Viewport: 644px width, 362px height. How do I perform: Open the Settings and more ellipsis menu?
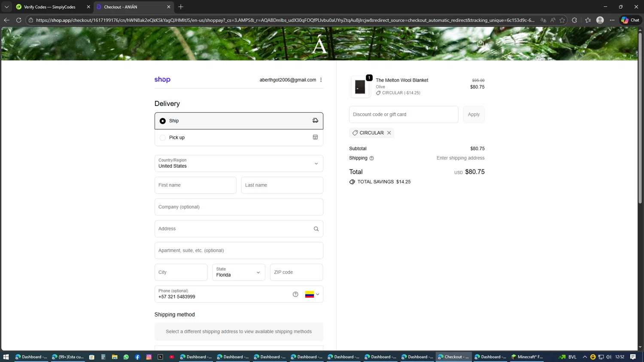[612, 20]
